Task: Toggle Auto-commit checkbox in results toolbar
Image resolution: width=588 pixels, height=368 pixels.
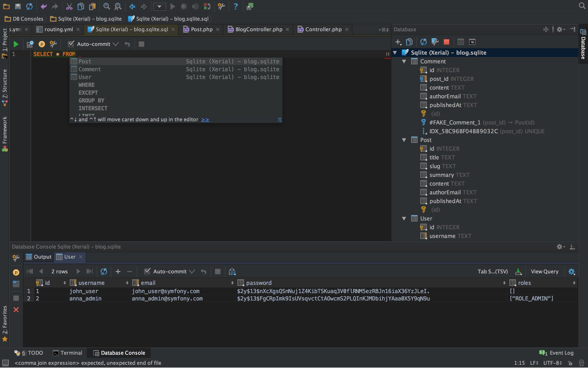Action: [147, 271]
